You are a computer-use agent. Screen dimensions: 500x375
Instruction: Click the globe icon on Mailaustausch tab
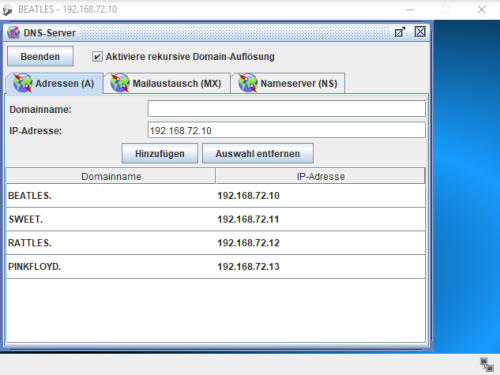click(120, 83)
